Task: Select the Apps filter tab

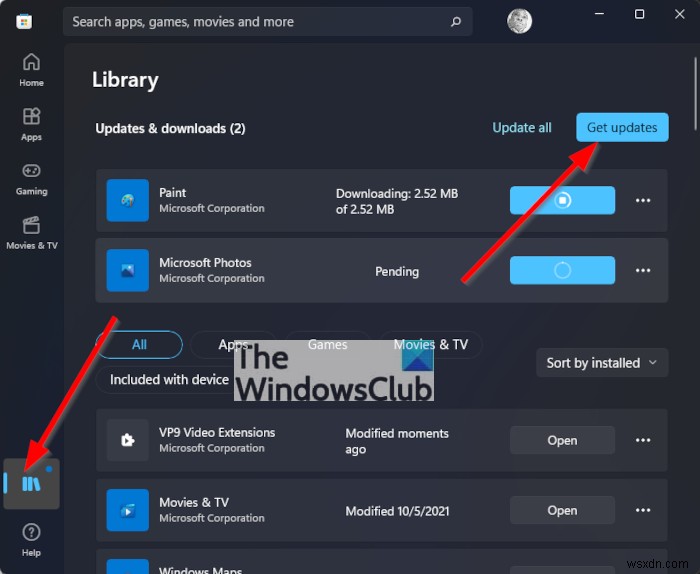Action: (x=233, y=345)
